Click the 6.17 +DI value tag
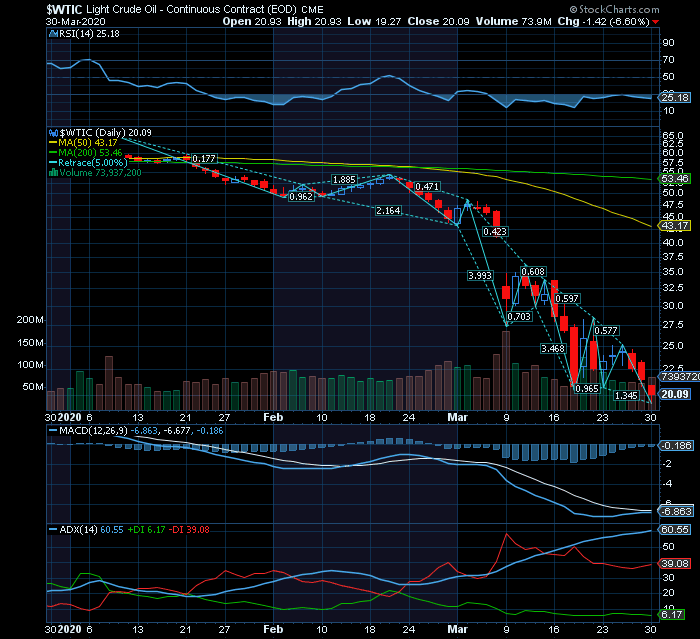This screenshot has height=639, width=700. point(671,614)
